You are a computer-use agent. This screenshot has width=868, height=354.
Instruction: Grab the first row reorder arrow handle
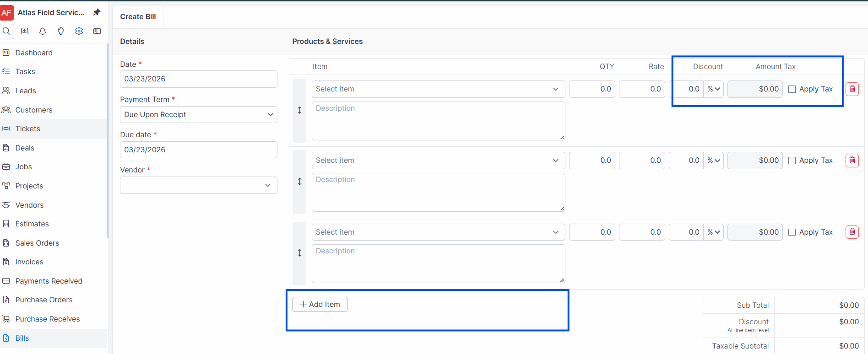tap(299, 110)
